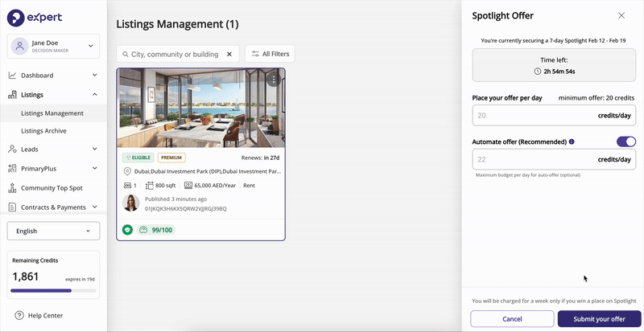The width and height of the screenshot is (644, 332).
Task: Open the English language dropdown
Action: coord(53,231)
